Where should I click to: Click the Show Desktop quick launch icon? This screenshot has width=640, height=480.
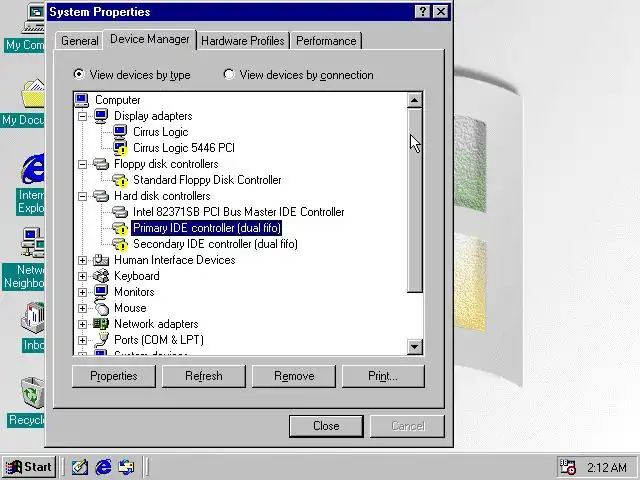[x=80, y=467]
